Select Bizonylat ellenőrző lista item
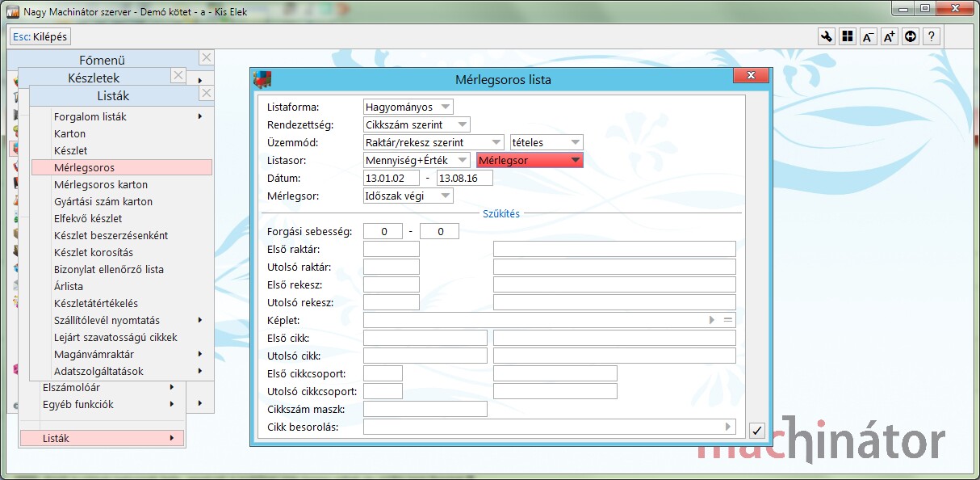The image size is (980, 480). coord(122,269)
